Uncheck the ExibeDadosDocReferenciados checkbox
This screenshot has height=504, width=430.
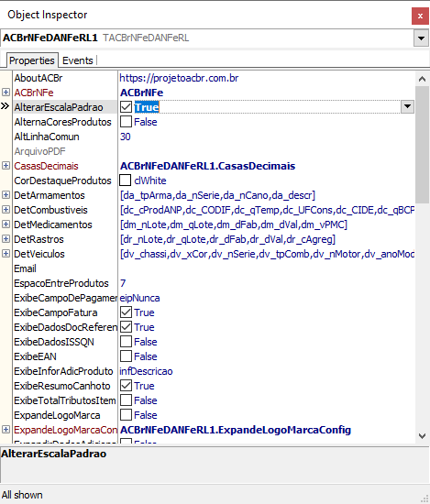tap(126, 327)
